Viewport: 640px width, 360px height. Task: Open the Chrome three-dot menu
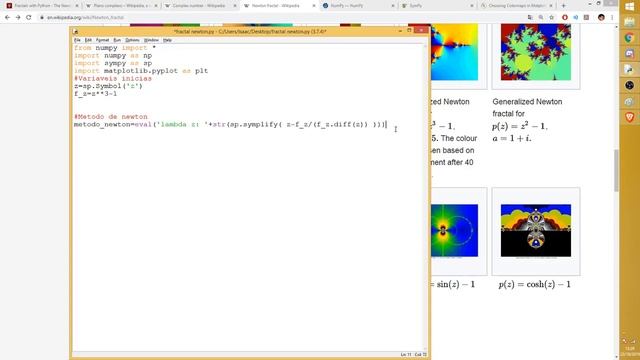point(612,18)
